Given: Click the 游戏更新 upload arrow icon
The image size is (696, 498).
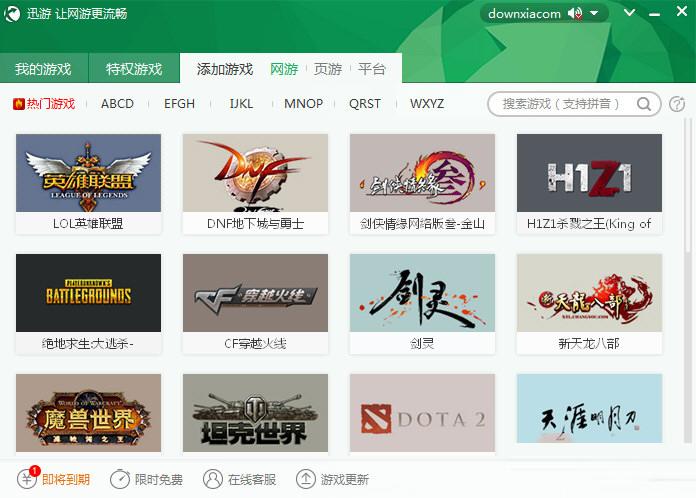Looking at the screenshot, I should coord(306,479).
